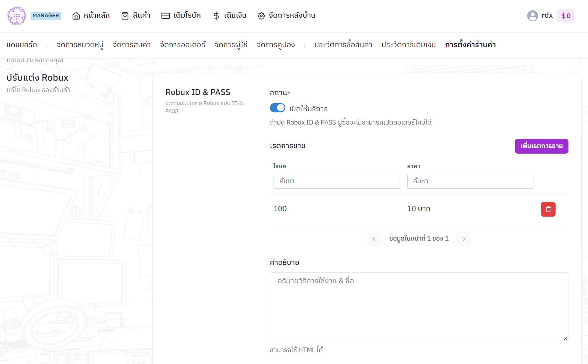Click the โรบัค search input field
The height and width of the screenshot is (364, 588).
(336, 181)
